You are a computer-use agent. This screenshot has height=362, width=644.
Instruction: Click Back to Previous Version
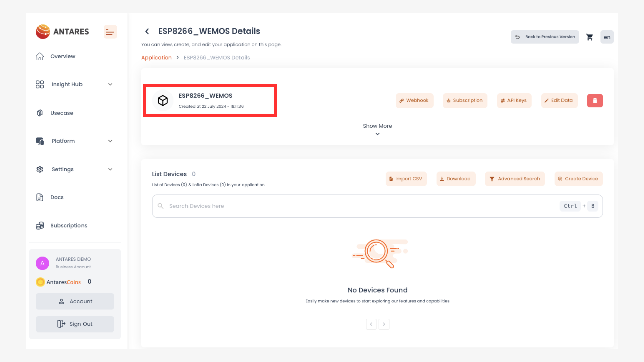point(545,37)
